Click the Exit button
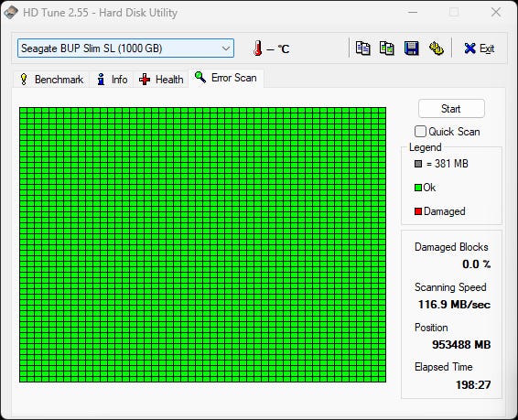This screenshot has width=518, height=420. [x=480, y=48]
